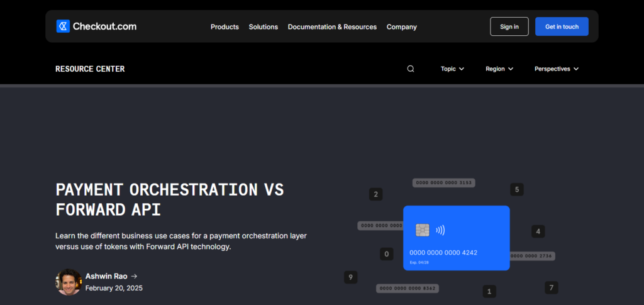Click the number 1 tile
Image resolution: width=644 pixels, height=305 pixels.
tap(489, 291)
